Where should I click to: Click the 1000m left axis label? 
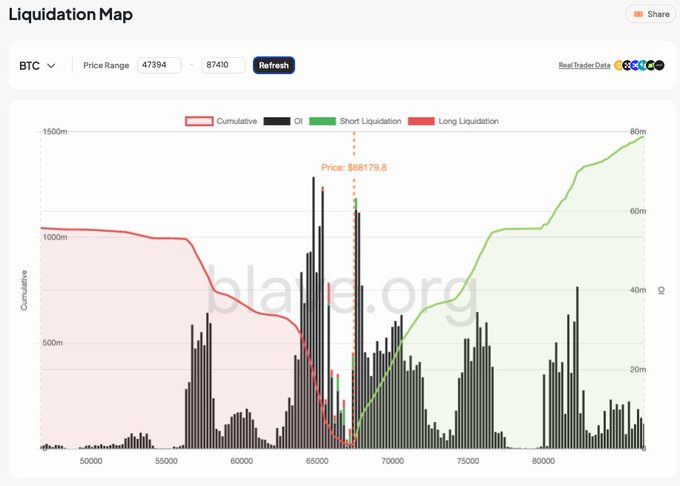point(55,237)
